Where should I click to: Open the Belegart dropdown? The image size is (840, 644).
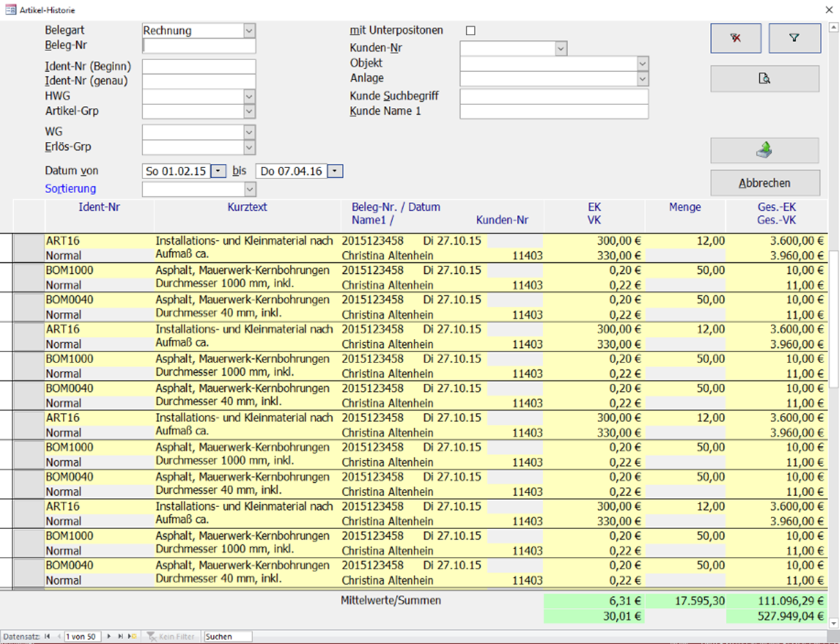249,31
